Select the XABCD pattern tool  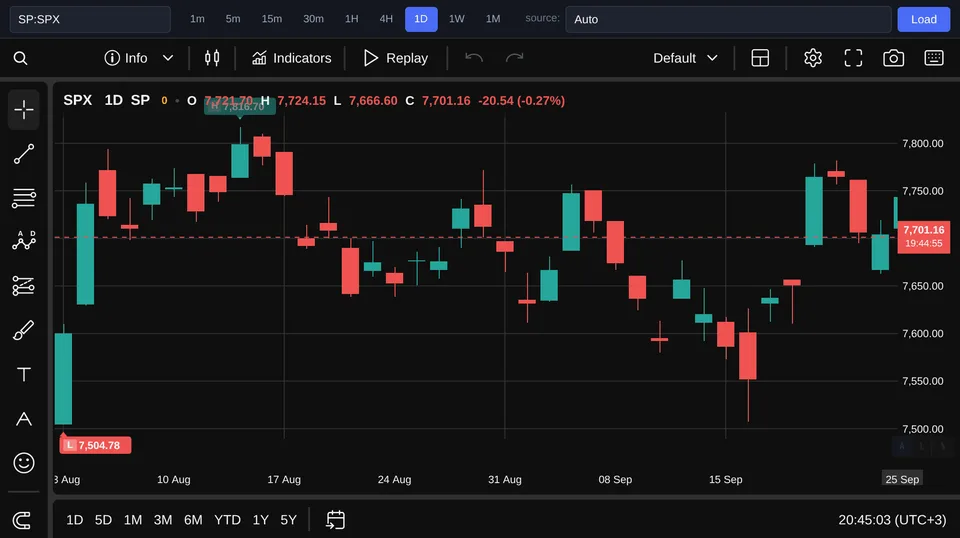(24, 241)
